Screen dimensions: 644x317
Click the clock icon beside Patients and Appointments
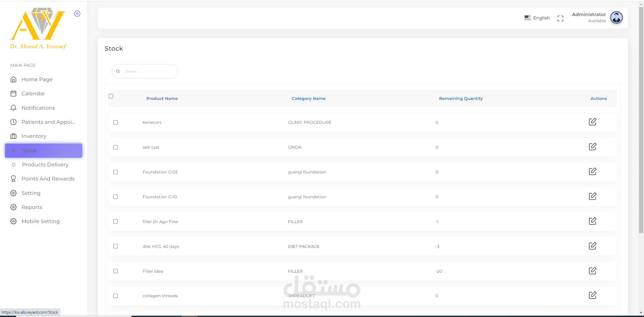[13, 122]
